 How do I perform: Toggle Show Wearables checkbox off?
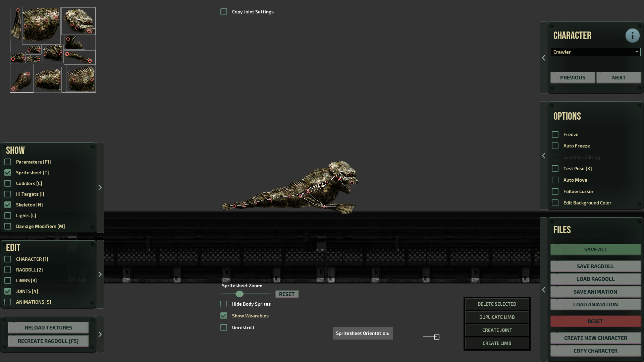(x=224, y=316)
